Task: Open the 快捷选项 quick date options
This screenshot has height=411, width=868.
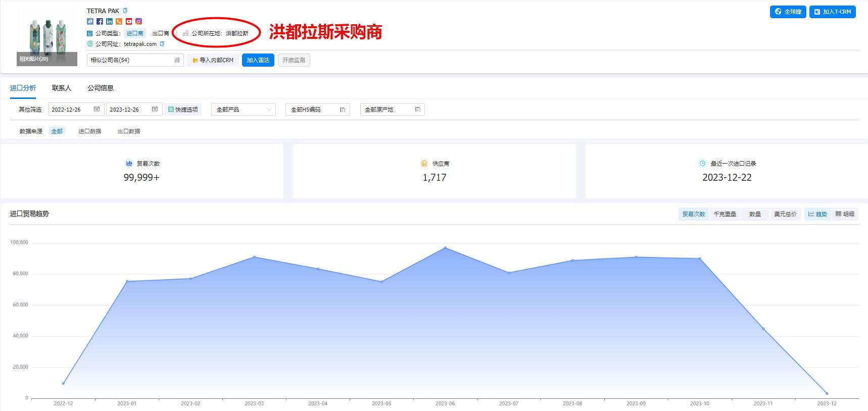Action: [x=183, y=110]
